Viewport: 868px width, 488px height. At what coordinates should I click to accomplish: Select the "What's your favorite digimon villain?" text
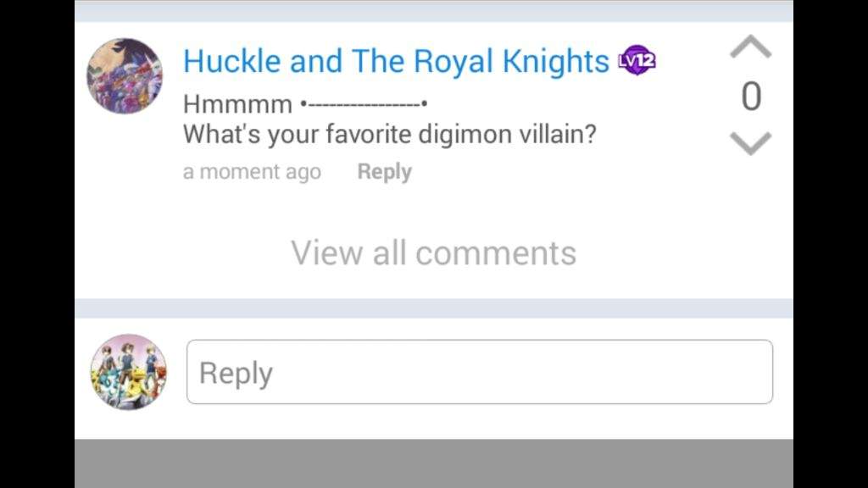tap(390, 135)
